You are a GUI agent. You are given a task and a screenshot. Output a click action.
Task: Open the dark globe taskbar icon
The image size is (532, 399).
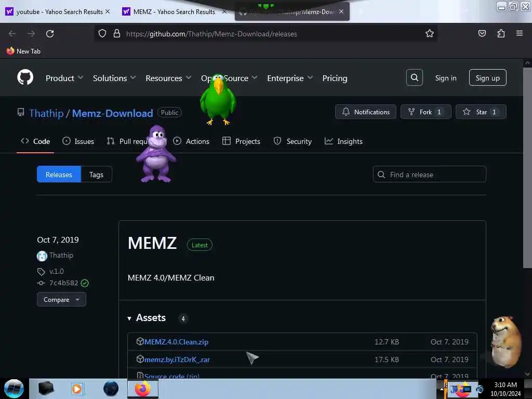[x=111, y=389]
